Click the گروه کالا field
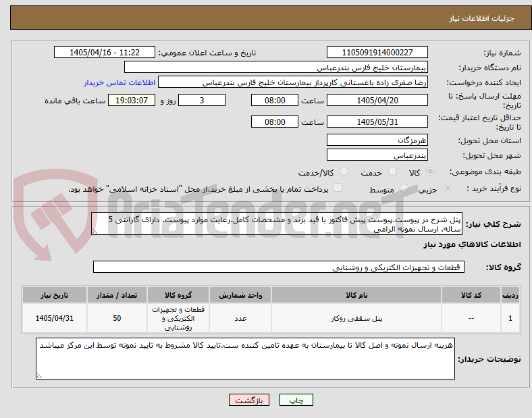Viewport: 532px width, 418px height. (279, 267)
